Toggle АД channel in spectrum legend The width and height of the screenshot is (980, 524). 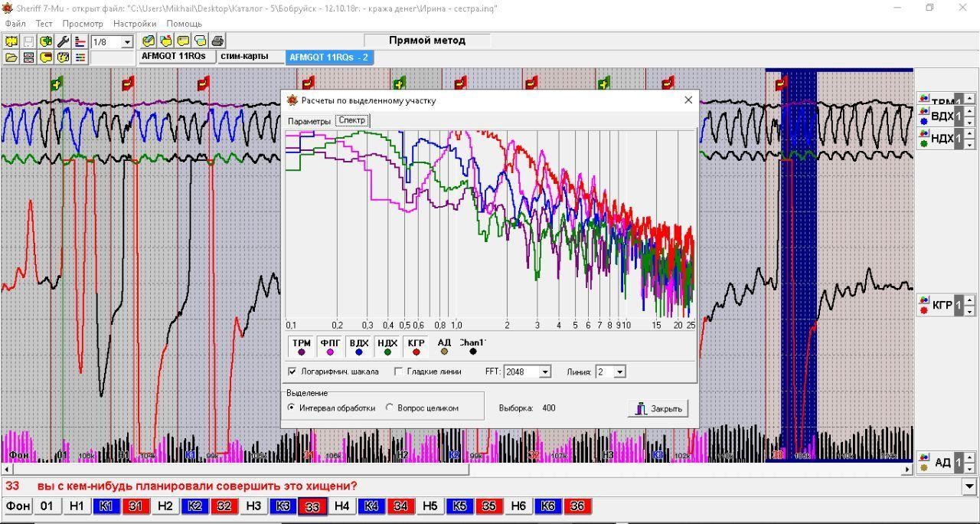coord(444,347)
